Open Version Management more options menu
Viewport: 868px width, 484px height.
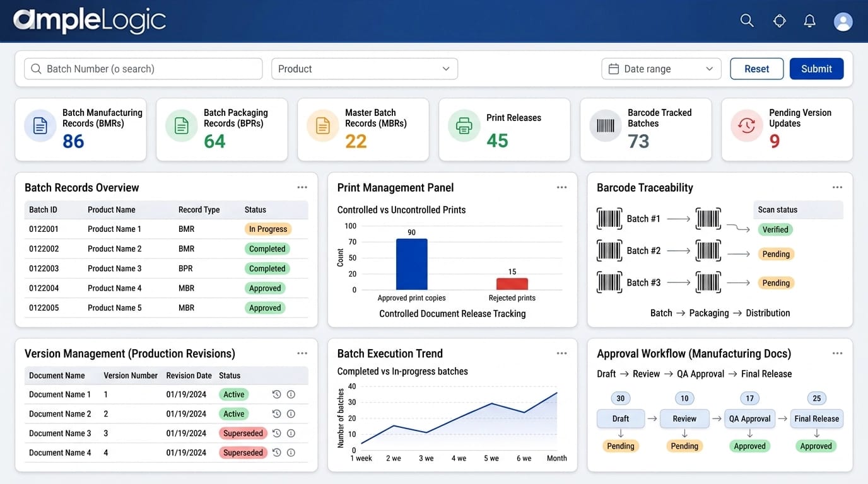click(x=302, y=354)
